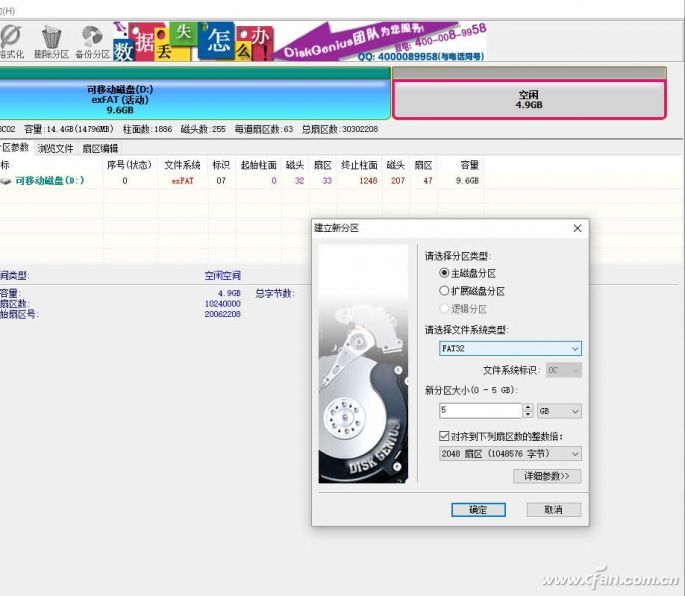Viewport: 685px width, 596px height.
Task: Switch to the 扇区编辑 tab
Action: click(x=99, y=148)
